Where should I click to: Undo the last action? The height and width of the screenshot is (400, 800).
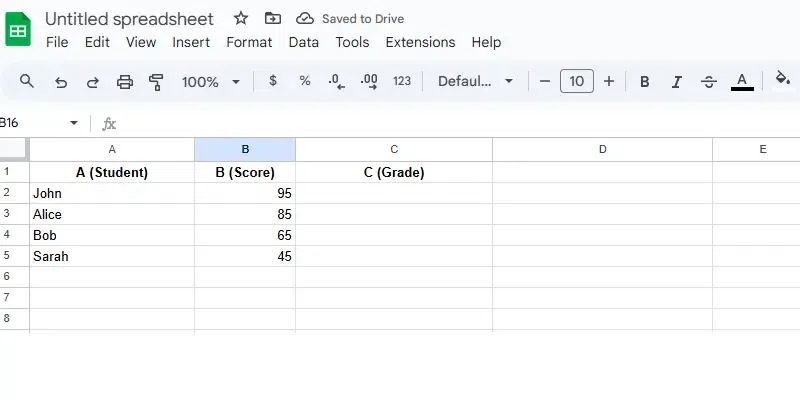pos(61,82)
